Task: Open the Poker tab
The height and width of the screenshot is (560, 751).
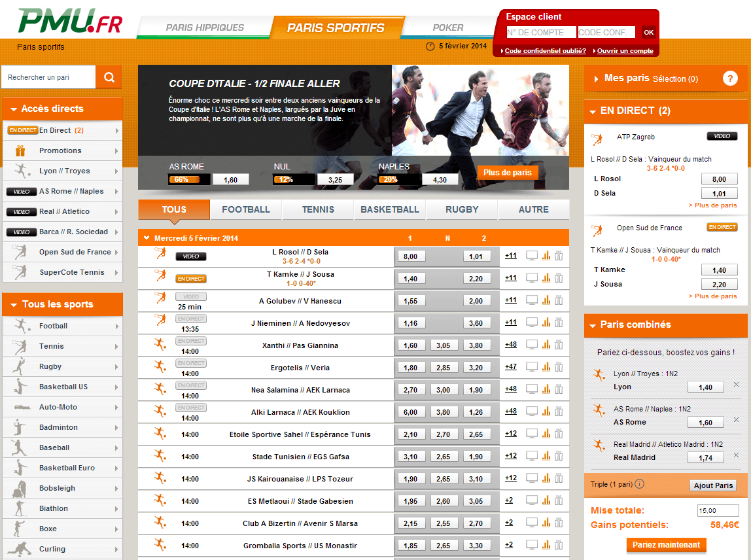Action: pos(448,27)
